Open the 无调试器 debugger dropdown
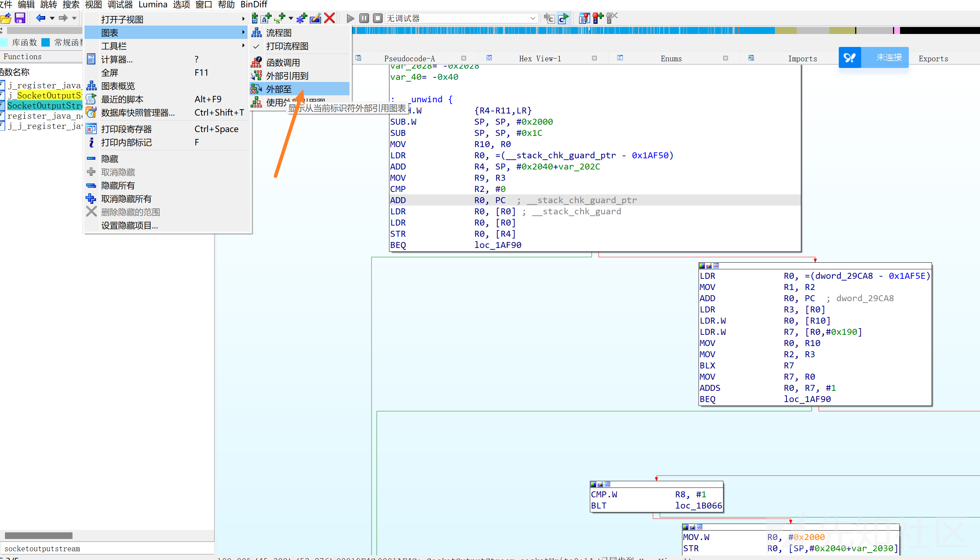 tap(461, 18)
